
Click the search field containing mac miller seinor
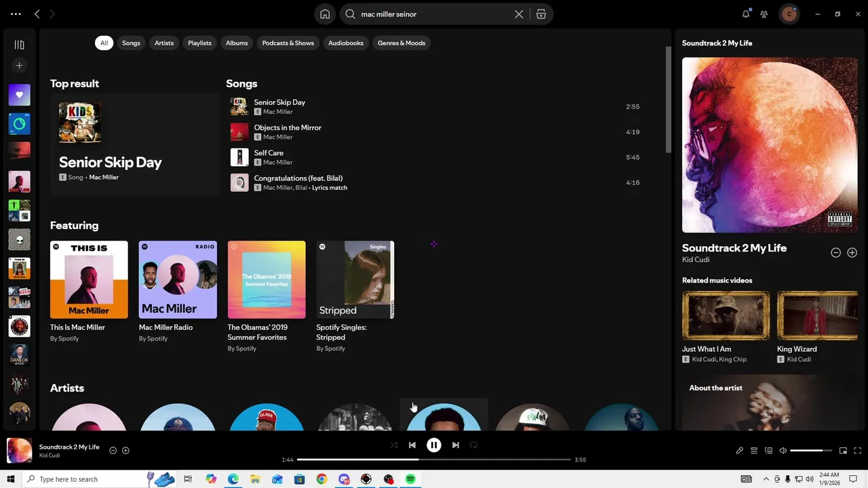434,14
